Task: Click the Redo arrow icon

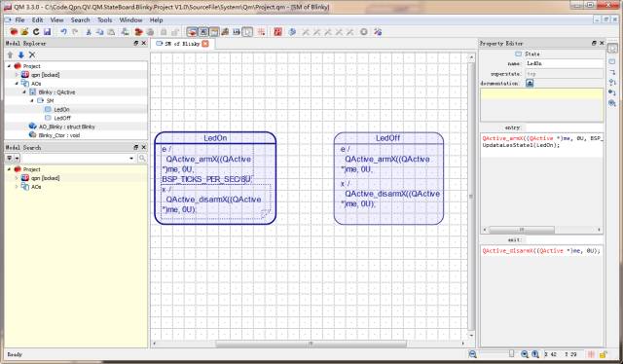Action: coord(75,32)
